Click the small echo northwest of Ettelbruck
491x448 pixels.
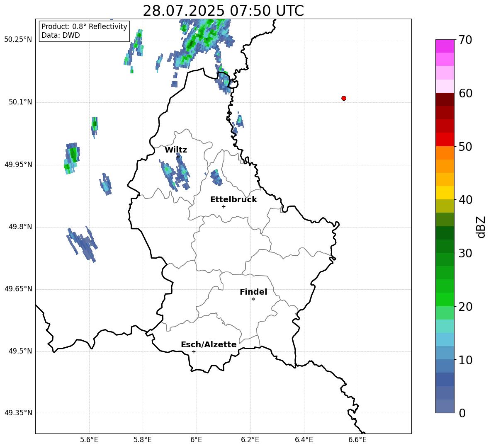click(216, 177)
